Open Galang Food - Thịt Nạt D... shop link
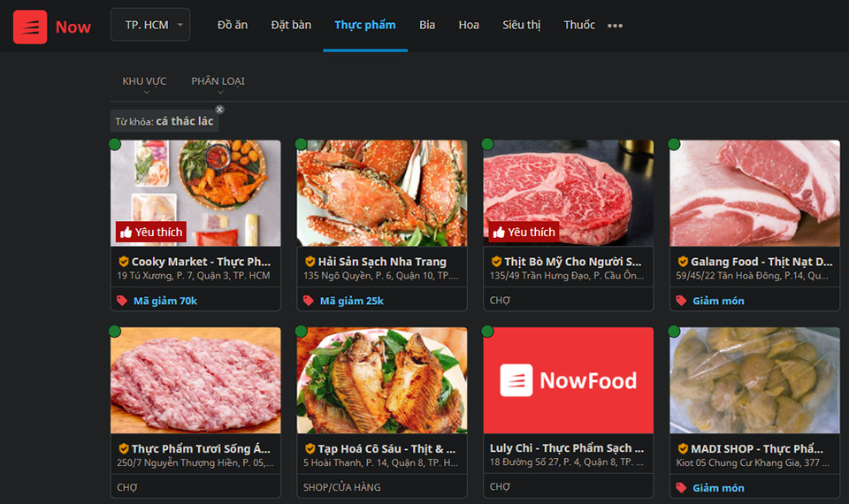The image size is (849, 504). (x=761, y=262)
